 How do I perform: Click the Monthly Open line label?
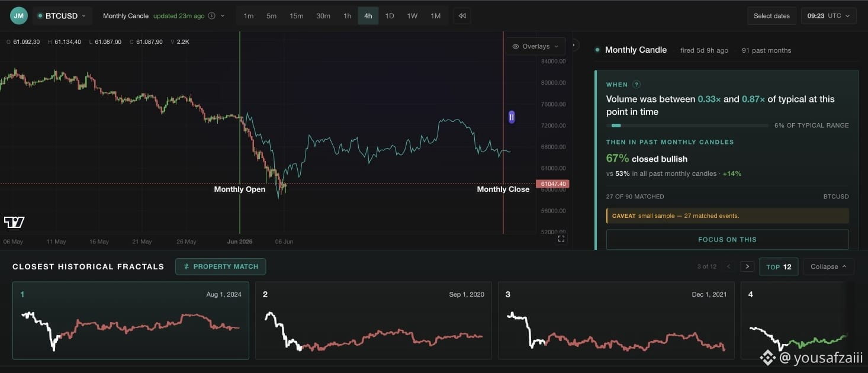pos(240,189)
